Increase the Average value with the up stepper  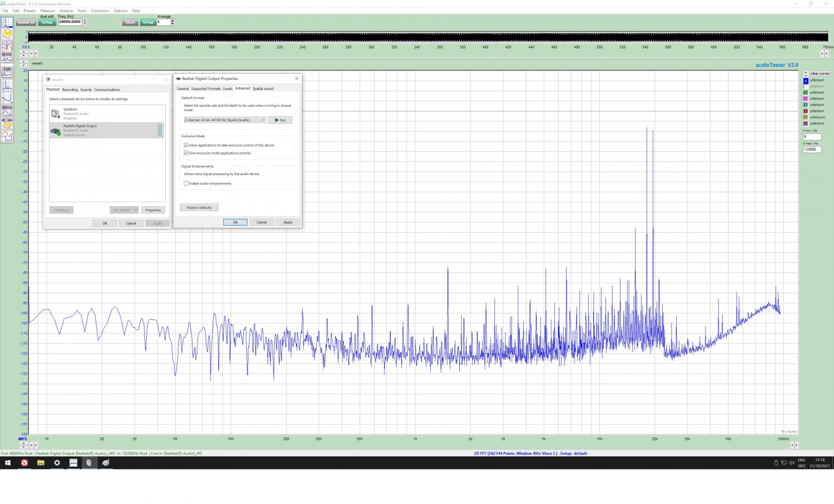click(x=172, y=21)
